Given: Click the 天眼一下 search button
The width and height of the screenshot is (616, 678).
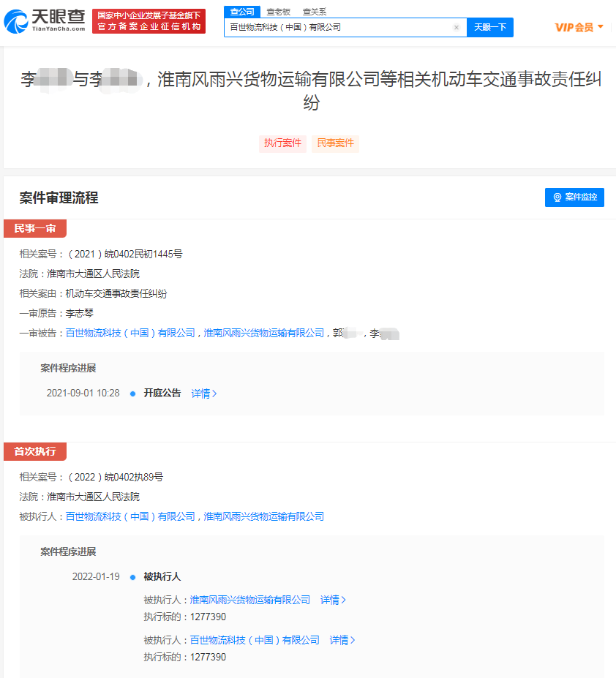Looking at the screenshot, I should click(490, 27).
